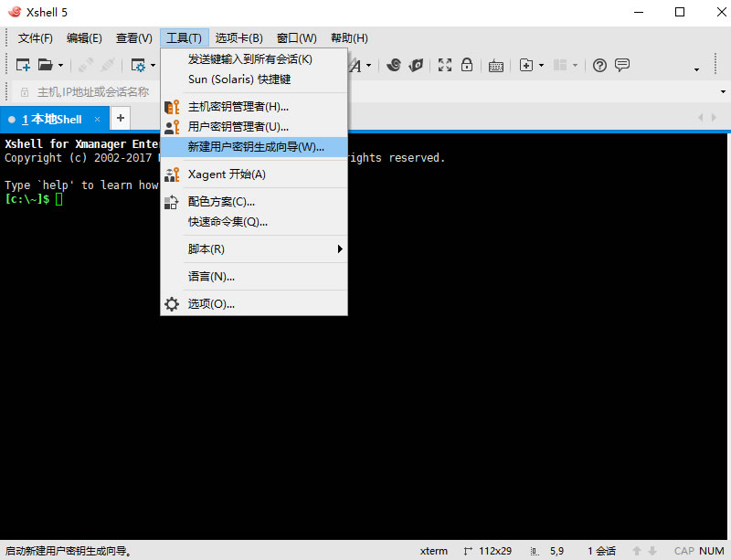Click the session properties gear icon

coord(139,65)
